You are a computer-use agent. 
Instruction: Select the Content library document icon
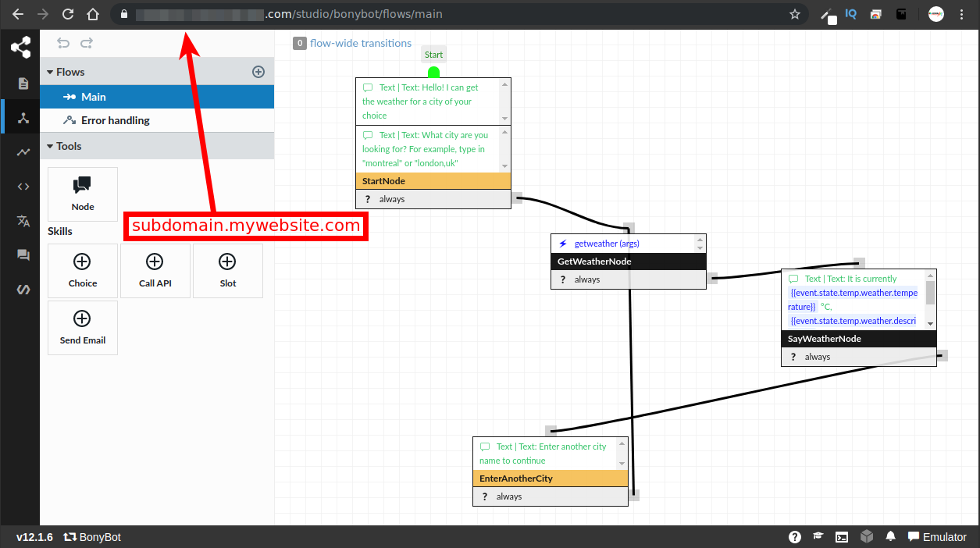click(x=21, y=84)
